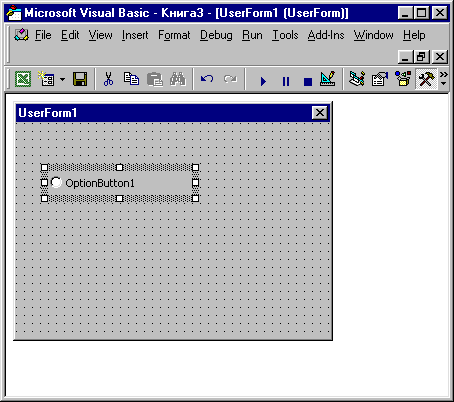Cut selection with scissors icon

tap(108, 79)
